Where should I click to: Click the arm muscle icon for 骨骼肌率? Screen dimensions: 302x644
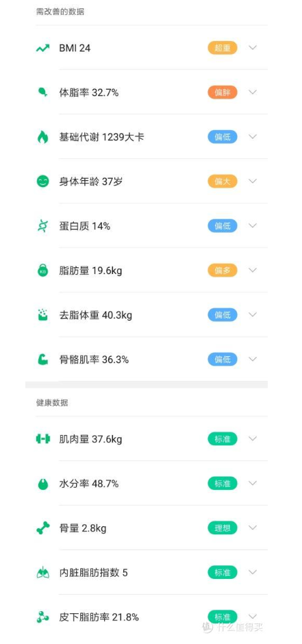pyautogui.click(x=42, y=360)
